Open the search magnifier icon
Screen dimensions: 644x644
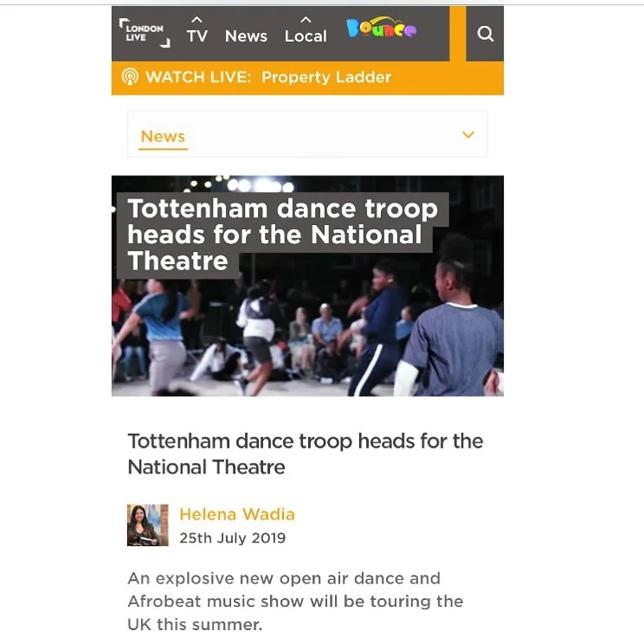tap(485, 34)
